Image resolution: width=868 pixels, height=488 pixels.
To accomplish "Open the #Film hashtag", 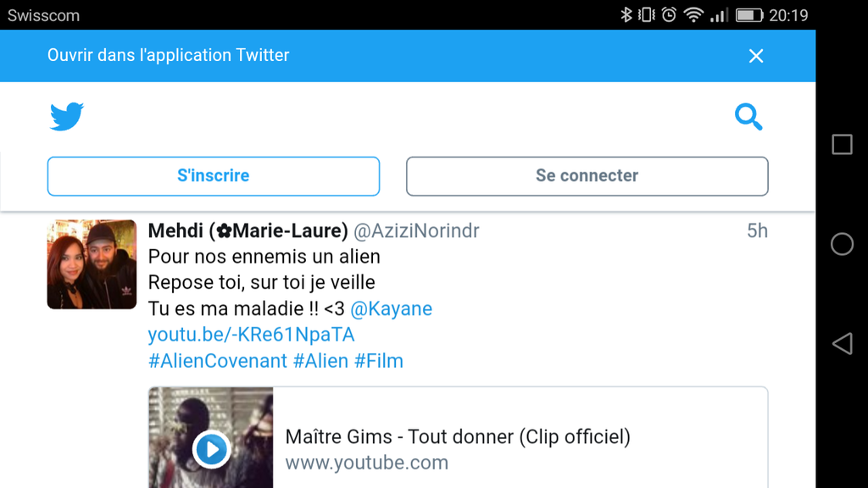I will click(x=378, y=361).
